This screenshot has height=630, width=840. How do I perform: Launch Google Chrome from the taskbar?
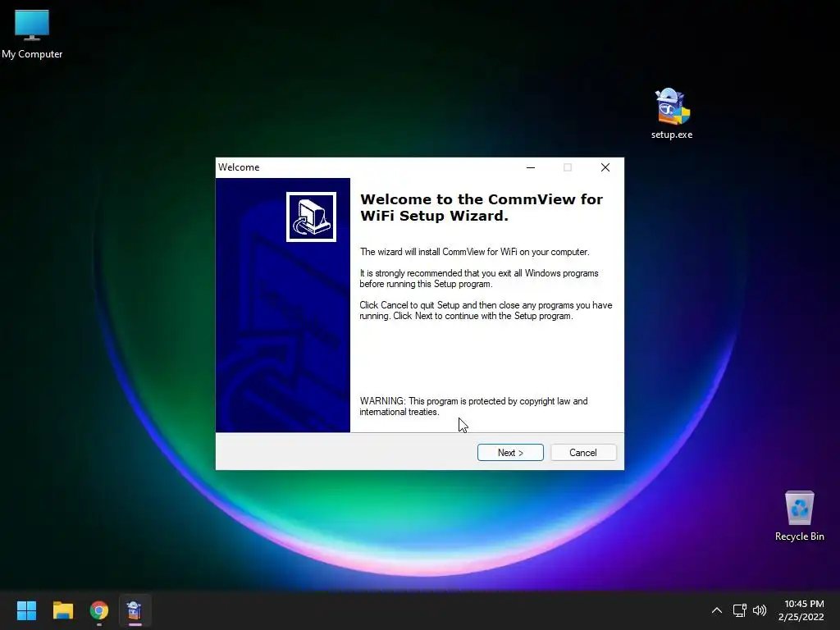tap(99, 610)
